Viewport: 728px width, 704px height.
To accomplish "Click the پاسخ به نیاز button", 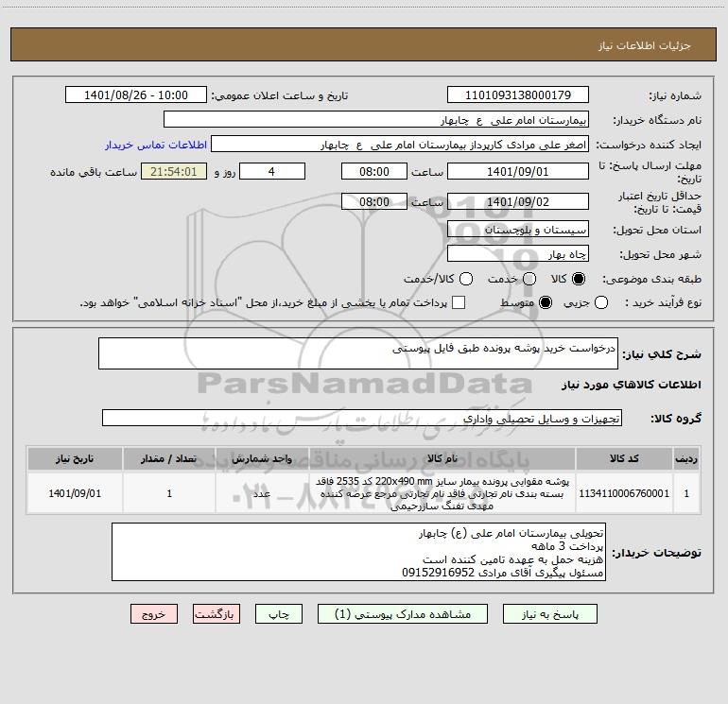I will coord(549,614).
